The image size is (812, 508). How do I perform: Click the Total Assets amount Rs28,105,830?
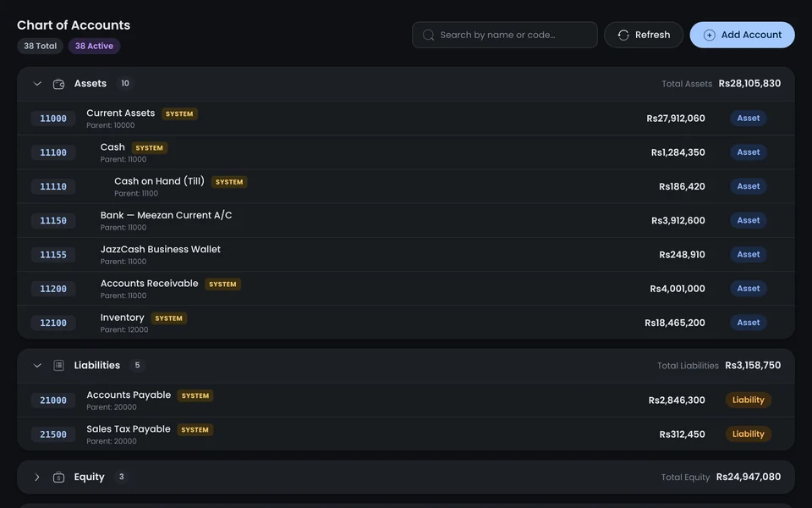(x=749, y=84)
